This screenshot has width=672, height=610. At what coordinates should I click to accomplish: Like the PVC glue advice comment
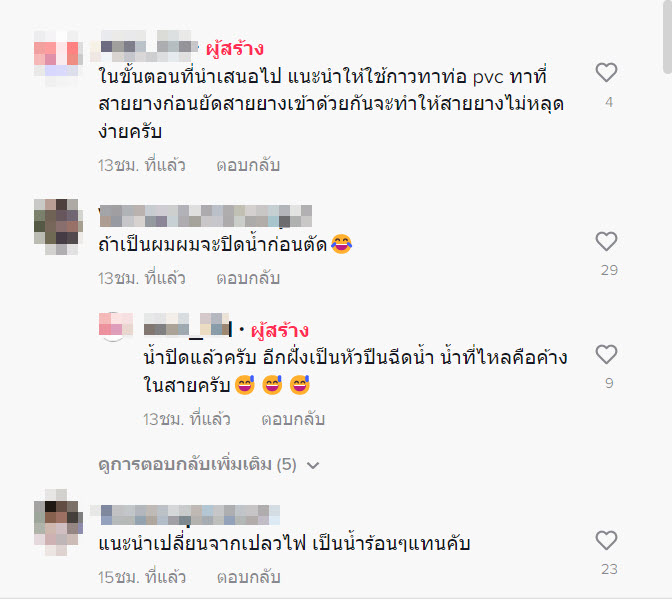coord(606,72)
